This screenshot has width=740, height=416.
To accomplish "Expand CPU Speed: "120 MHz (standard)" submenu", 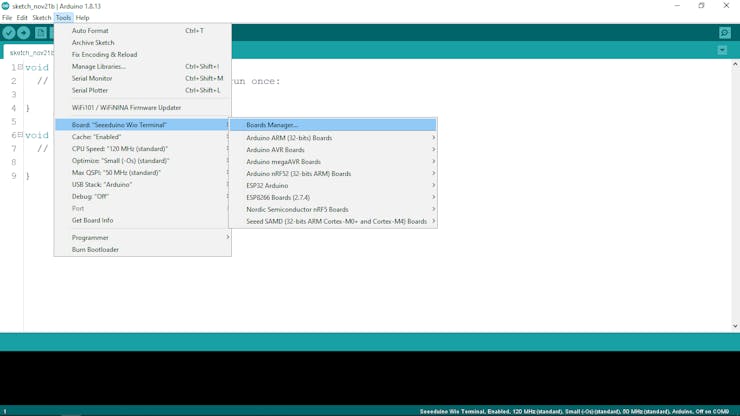I will point(143,149).
